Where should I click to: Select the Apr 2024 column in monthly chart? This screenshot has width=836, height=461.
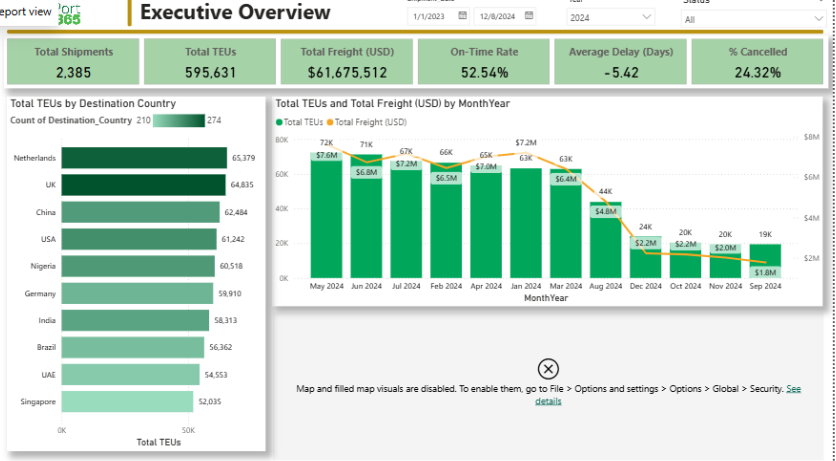click(486, 221)
